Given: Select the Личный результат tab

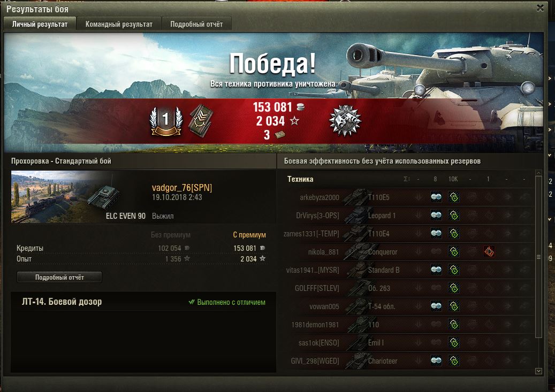Looking at the screenshot, I should point(40,24).
